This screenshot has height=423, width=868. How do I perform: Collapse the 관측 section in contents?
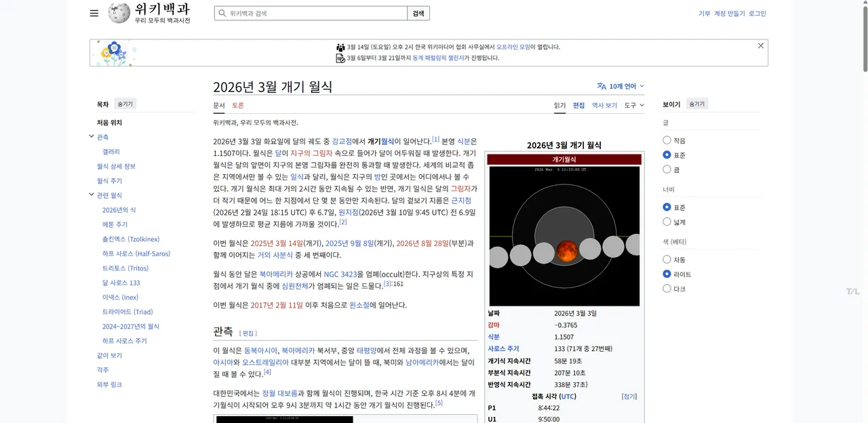tap(92, 137)
